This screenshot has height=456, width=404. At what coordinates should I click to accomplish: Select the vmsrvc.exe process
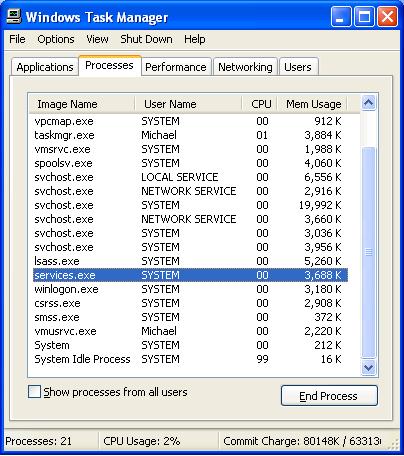190,149
